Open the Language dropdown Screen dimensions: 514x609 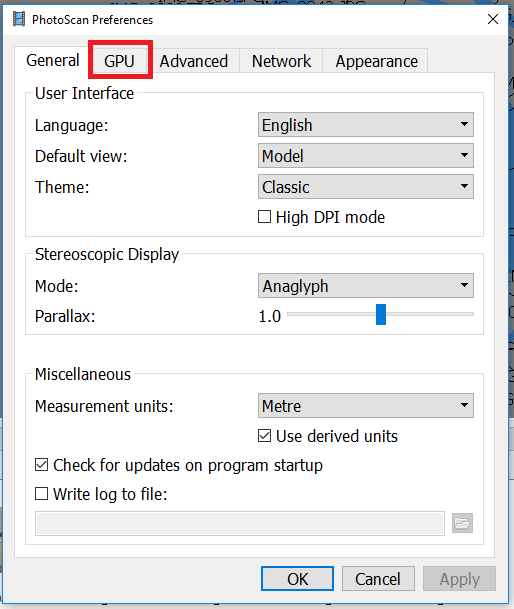[x=366, y=125]
